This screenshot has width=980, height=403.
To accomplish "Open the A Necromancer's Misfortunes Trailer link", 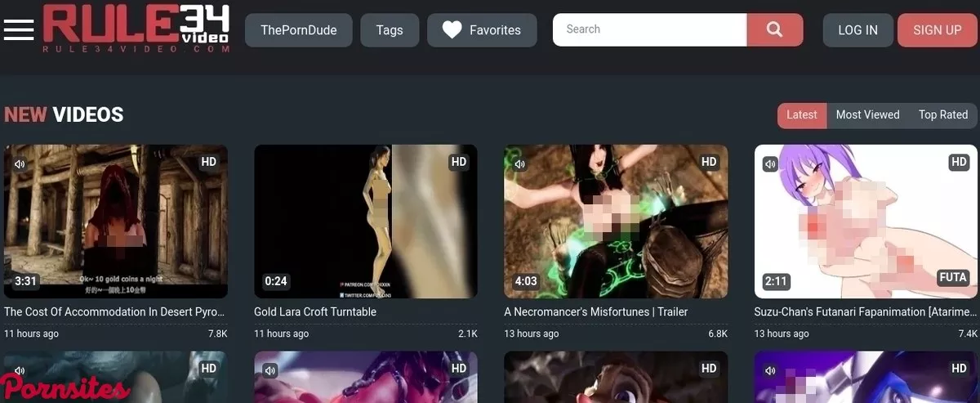I will pos(595,311).
